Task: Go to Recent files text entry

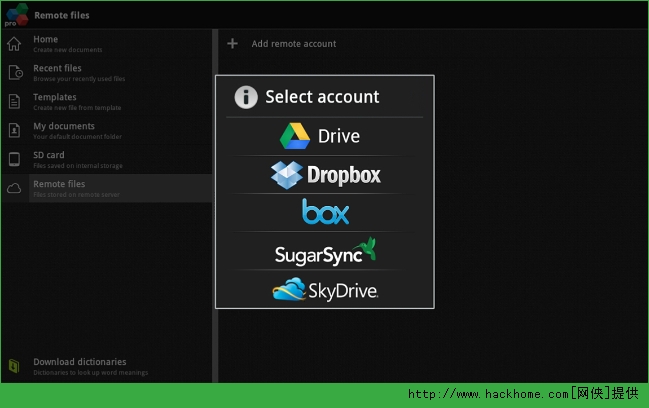Action: [58, 68]
